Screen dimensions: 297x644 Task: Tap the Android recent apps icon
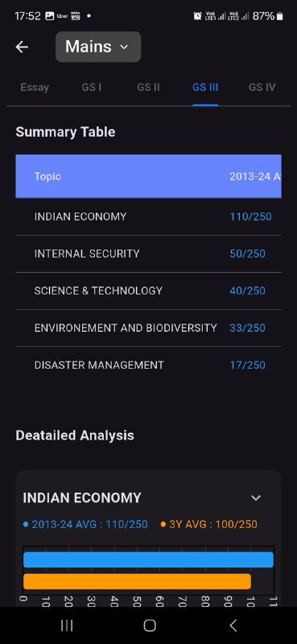click(x=67, y=625)
